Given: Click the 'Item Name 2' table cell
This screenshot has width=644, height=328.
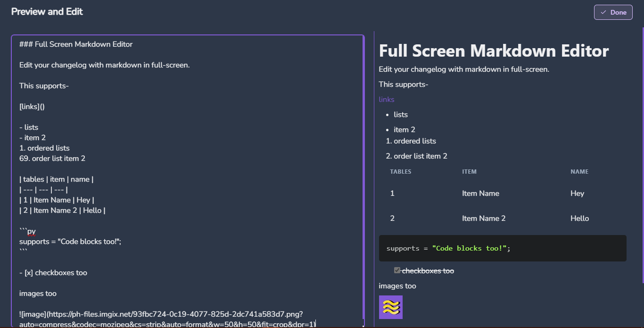Looking at the screenshot, I should (484, 219).
